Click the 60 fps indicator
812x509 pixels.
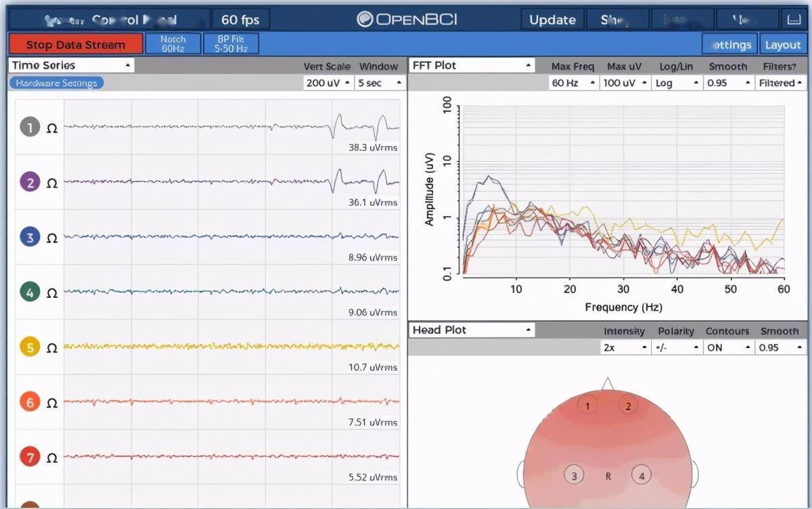tap(240, 20)
